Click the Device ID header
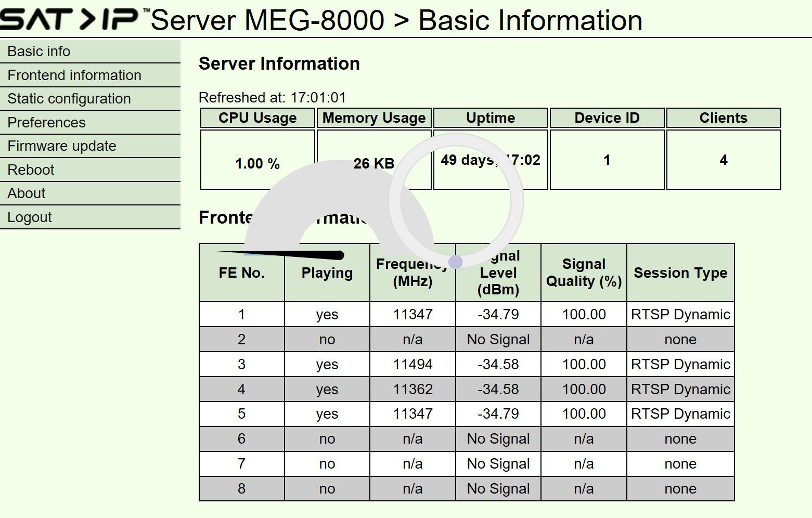Viewport: 812px width, 518px height. click(607, 118)
